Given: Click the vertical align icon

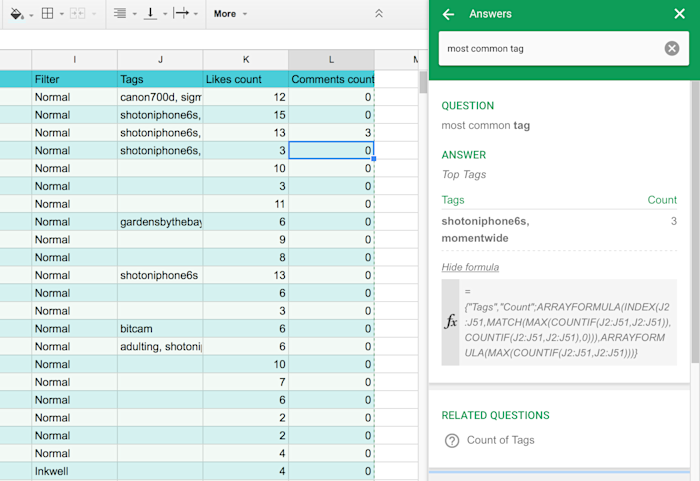Looking at the screenshot, I should point(151,14).
